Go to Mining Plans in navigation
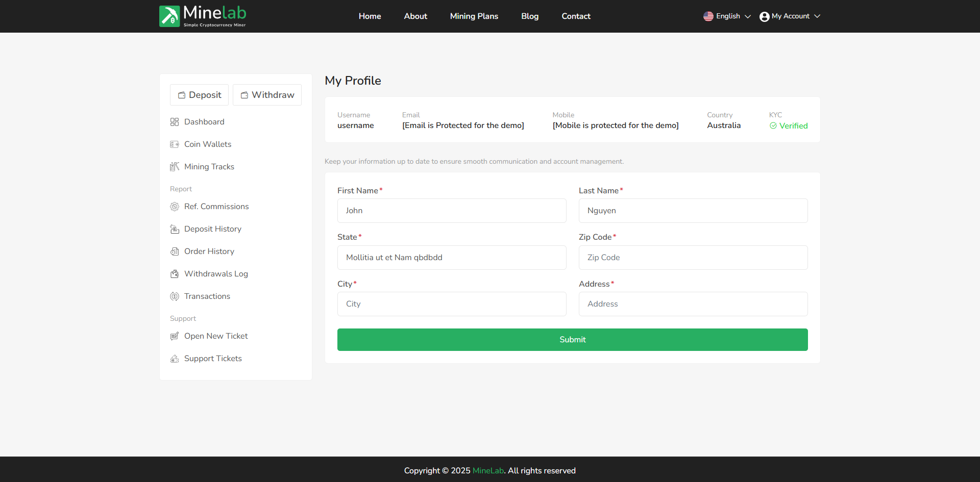The image size is (980, 482). (x=474, y=16)
